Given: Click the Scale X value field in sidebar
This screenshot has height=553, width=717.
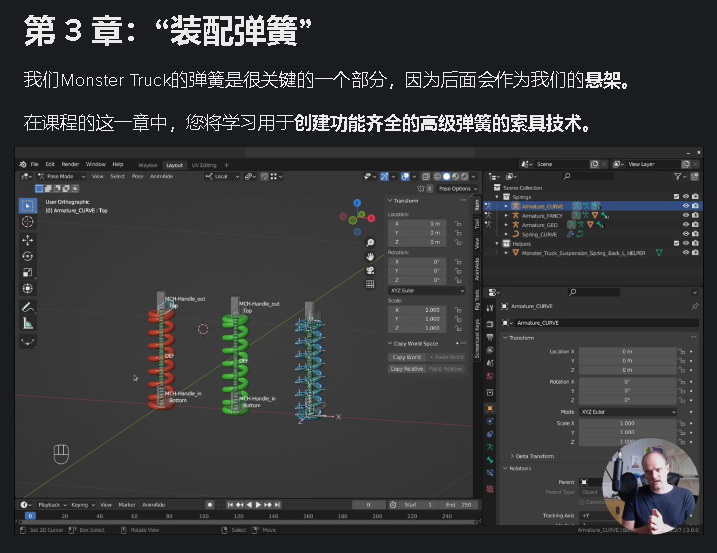Looking at the screenshot, I should pos(419,310).
